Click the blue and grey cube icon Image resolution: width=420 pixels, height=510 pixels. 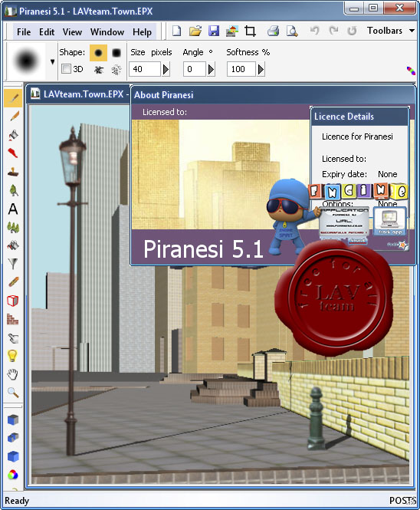pyautogui.click(x=13, y=420)
